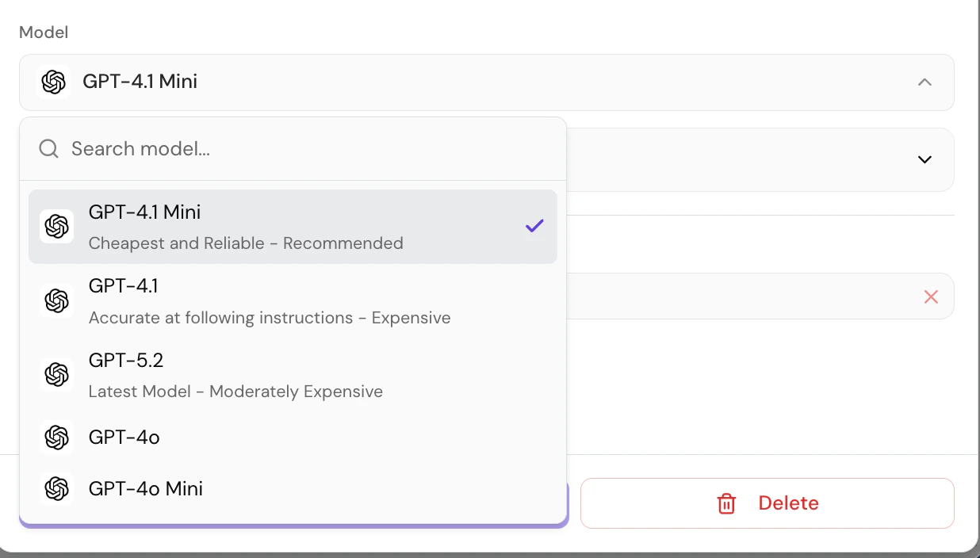This screenshot has height=558, width=980.
Task: Click the red X clear icon
Action: click(x=931, y=296)
